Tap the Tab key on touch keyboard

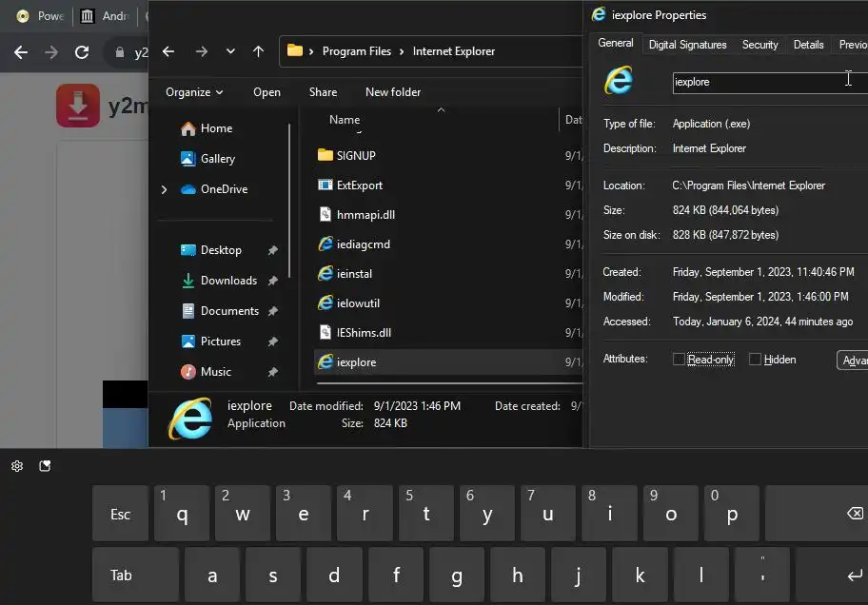click(x=135, y=575)
